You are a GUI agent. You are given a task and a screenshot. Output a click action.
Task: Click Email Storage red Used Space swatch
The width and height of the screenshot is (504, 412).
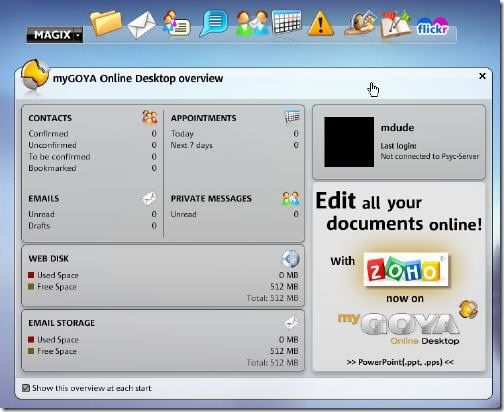31,339
